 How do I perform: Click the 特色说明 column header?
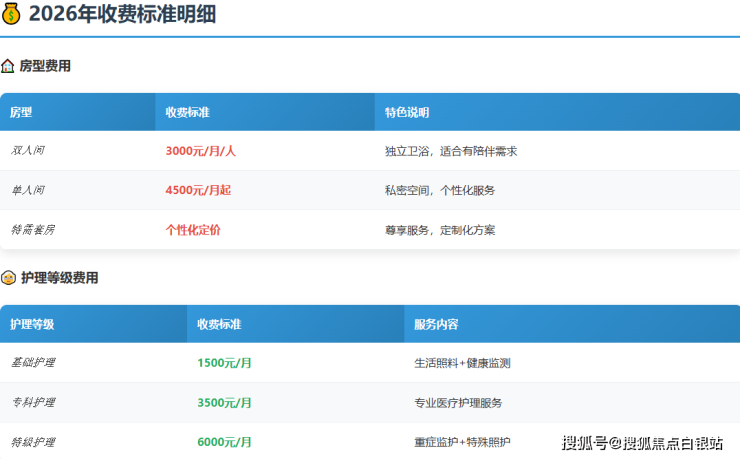(x=407, y=112)
